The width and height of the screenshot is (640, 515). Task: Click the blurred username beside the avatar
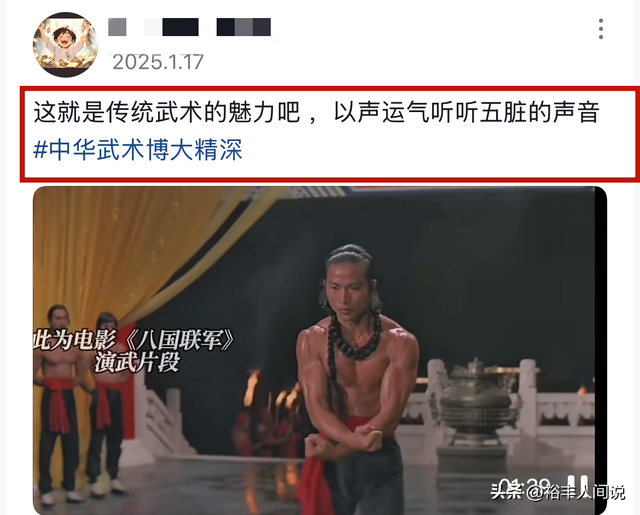tap(189, 27)
